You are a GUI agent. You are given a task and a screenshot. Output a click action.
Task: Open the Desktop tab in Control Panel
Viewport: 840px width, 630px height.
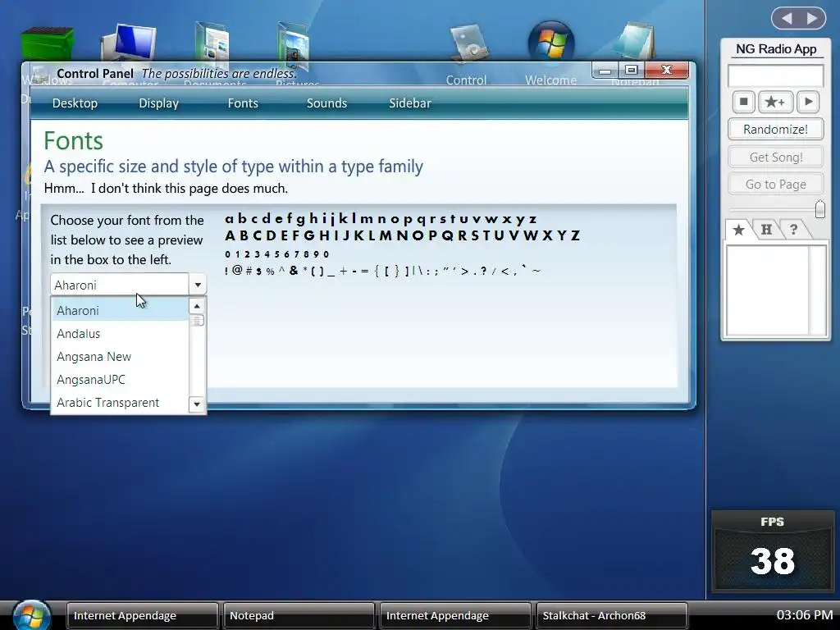[75, 103]
